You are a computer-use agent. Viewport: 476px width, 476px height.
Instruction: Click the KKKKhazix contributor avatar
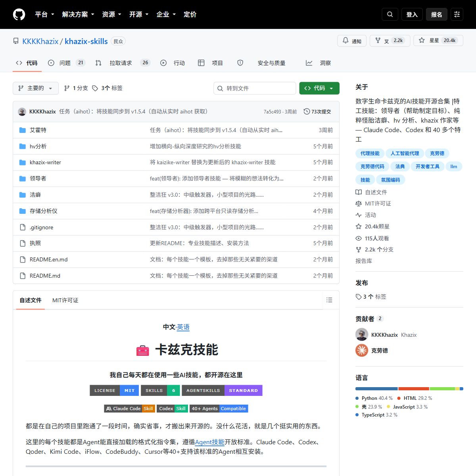362,335
